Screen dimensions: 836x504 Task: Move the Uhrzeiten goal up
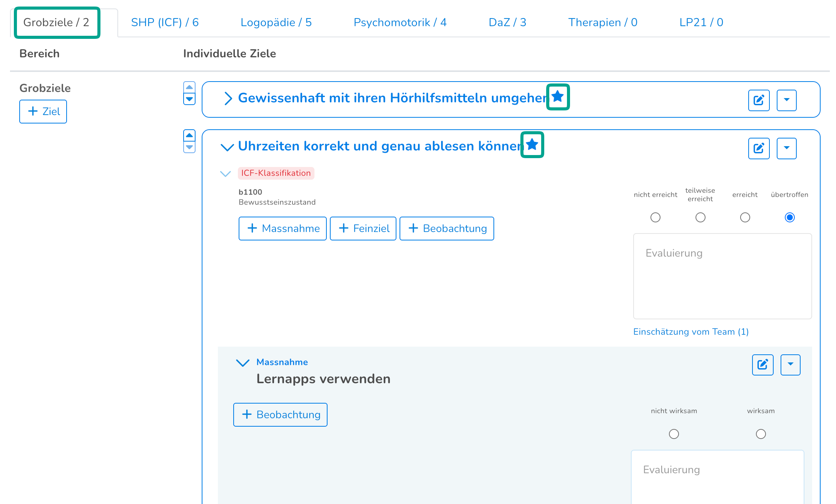pyautogui.click(x=189, y=135)
